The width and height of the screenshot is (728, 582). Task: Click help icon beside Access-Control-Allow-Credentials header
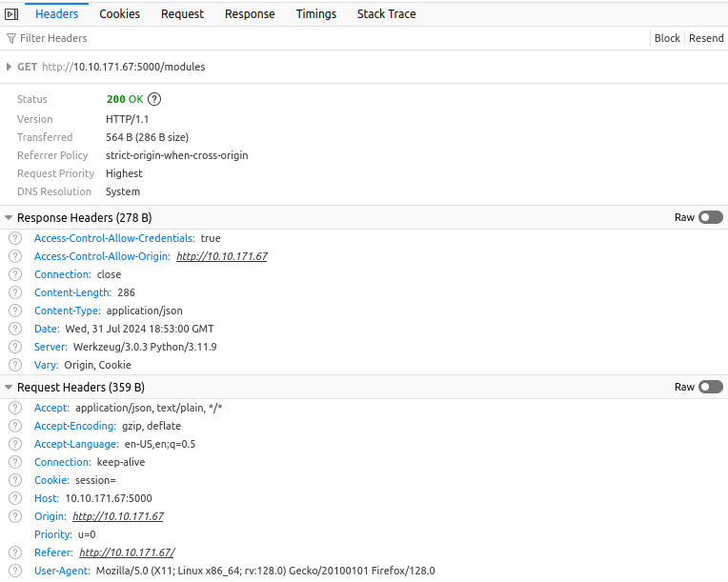15,238
